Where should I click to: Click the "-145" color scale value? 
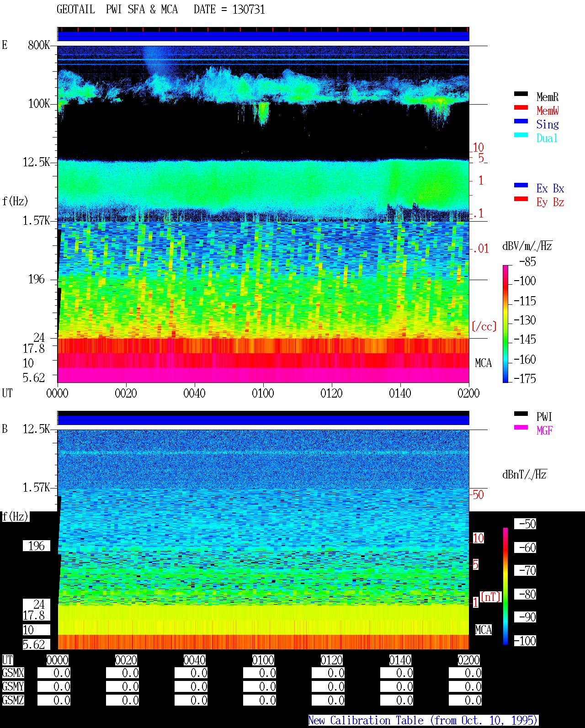[x=525, y=340]
